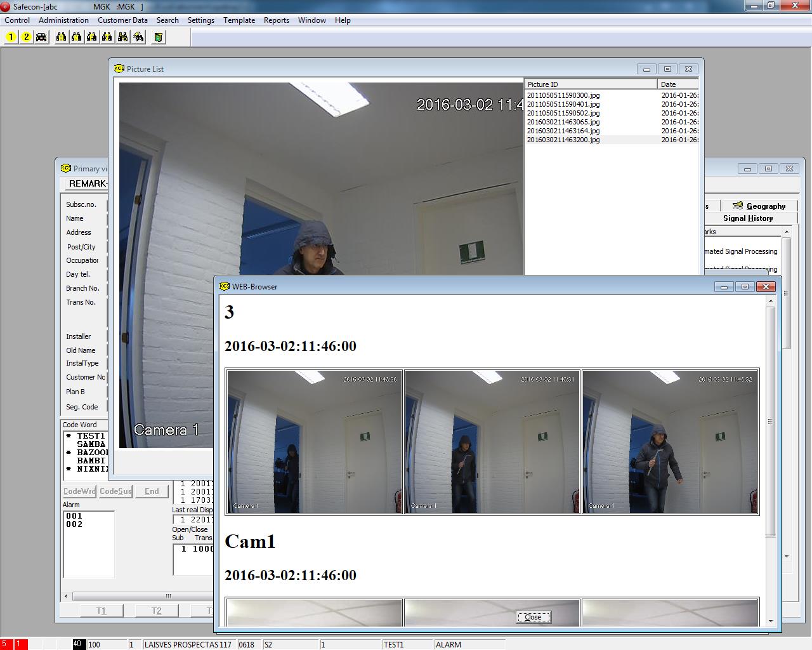
Task: Select 2016030211463065.jpg in Picture List
Action: 563,122
